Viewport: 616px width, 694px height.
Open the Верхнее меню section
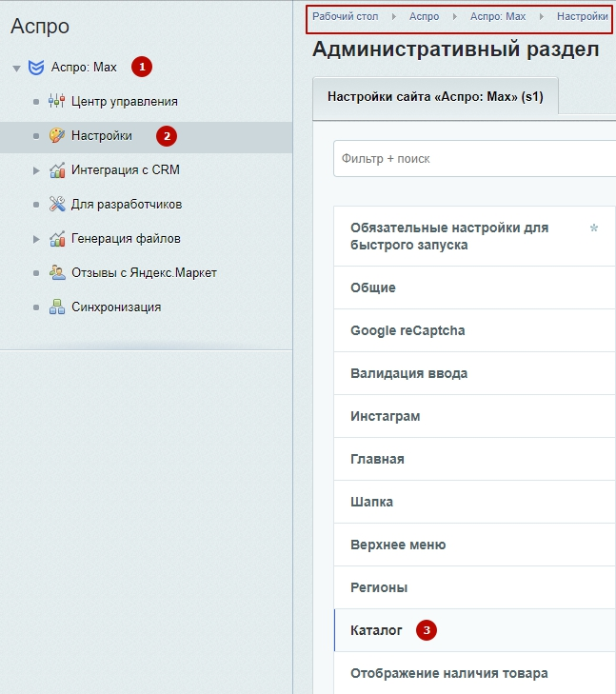click(x=475, y=545)
